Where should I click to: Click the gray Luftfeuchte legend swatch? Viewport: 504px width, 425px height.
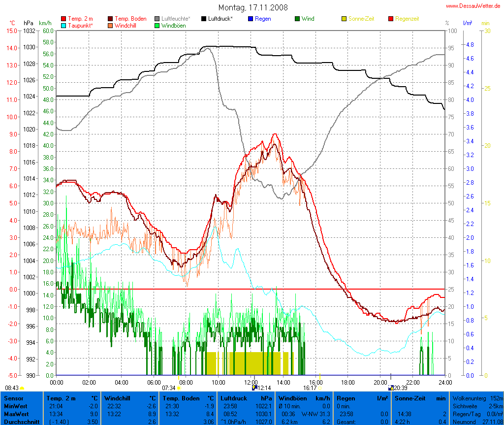pyautogui.click(x=157, y=19)
